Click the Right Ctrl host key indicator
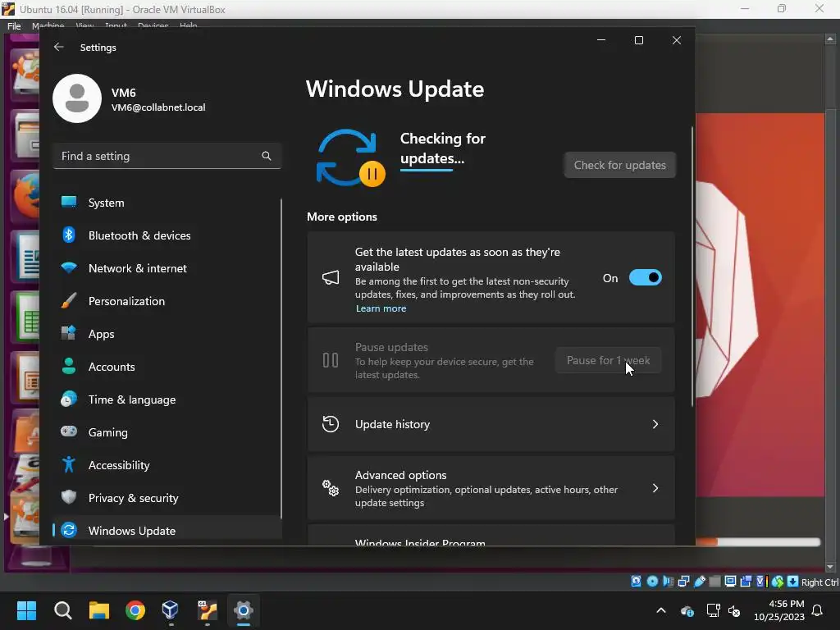Viewport: 840px width, 630px height. point(820,582)
